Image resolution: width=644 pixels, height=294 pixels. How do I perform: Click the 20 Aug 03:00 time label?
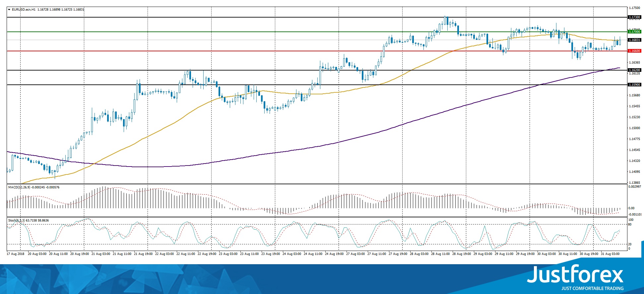tap(37, 254)
